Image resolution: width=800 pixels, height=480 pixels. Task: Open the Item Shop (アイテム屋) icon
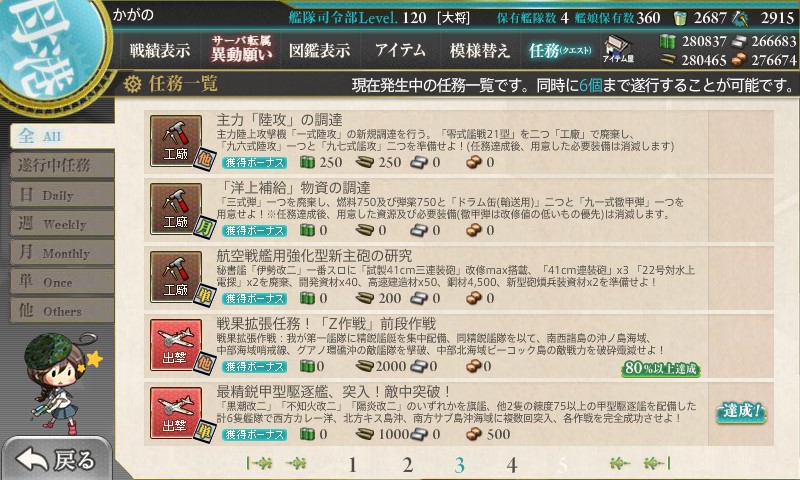618,49
